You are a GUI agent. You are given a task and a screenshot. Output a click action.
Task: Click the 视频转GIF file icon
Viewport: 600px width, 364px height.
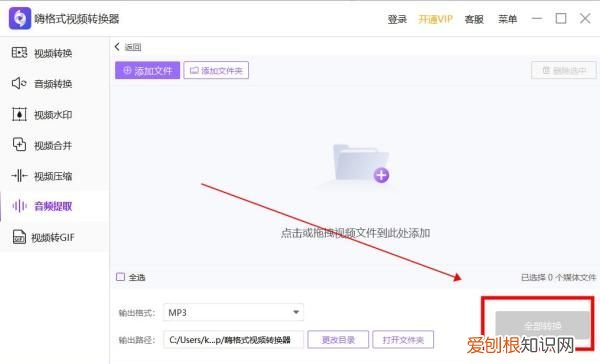point(19,237)
